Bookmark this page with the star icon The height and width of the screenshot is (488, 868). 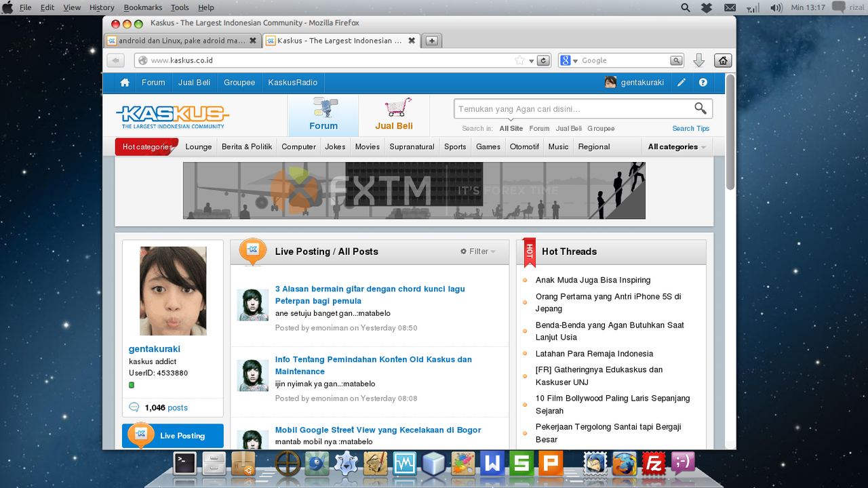click(x=520, y=60)
